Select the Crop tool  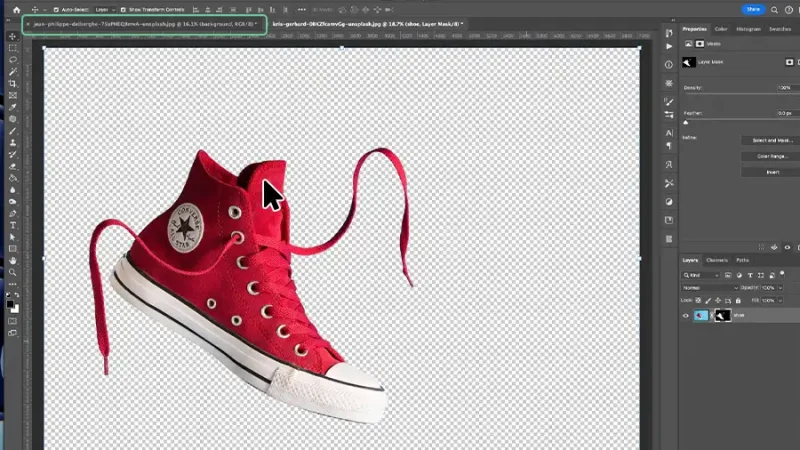pyautogui.click(x=12, y=83)
